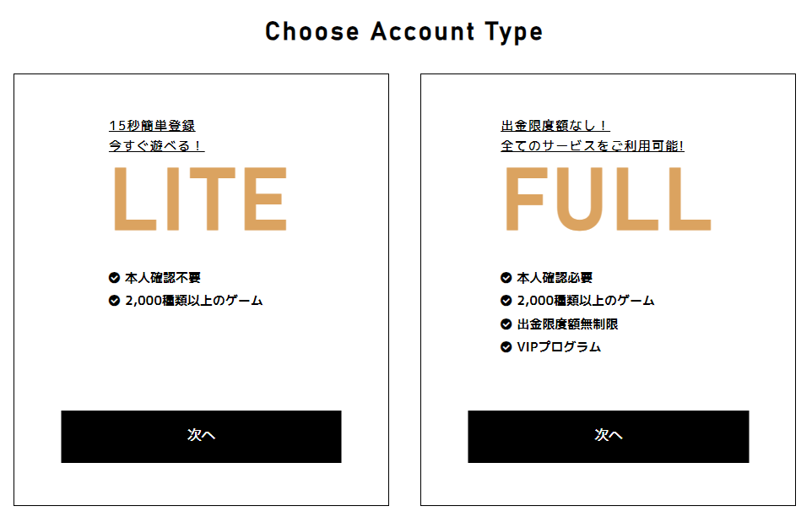Click the FULL card's 2,000種類以上のゲーム checkmark icon
812x517 pixels.
point(506,300)
